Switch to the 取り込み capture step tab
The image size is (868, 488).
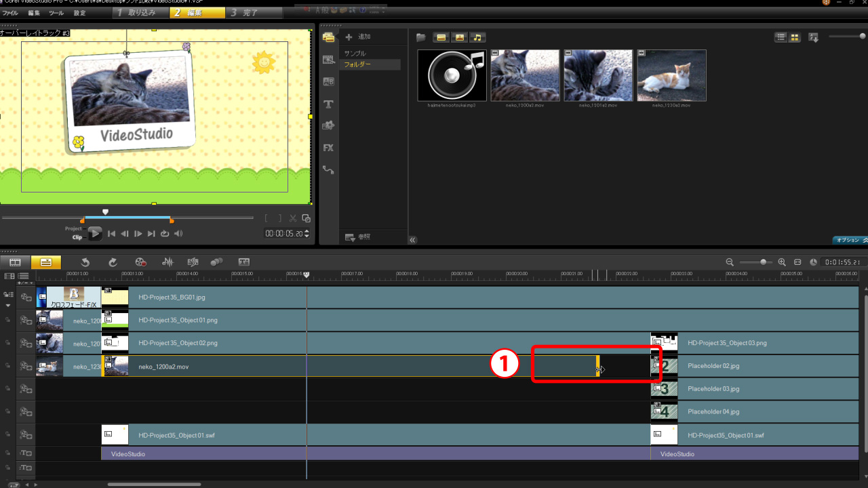point(136,13)
